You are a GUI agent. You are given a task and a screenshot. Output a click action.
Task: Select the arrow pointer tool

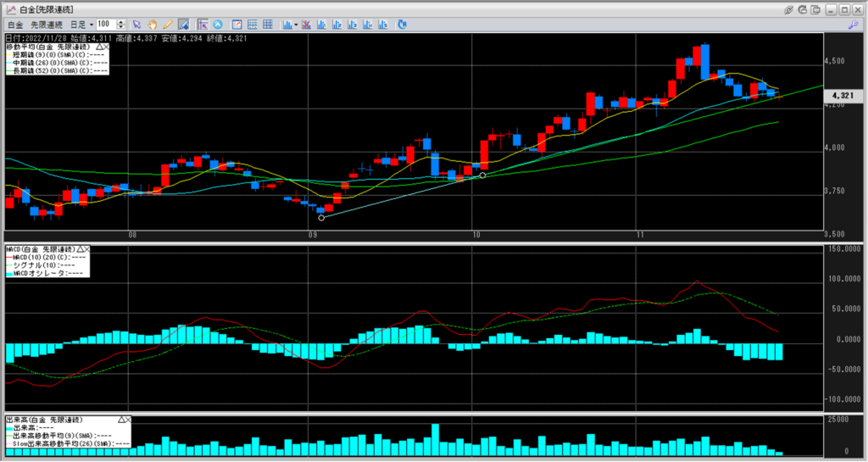(x=136, y=25)
